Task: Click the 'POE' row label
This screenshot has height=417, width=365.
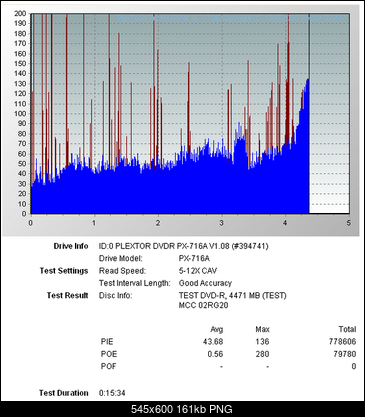Action: [x=109, y=354]
